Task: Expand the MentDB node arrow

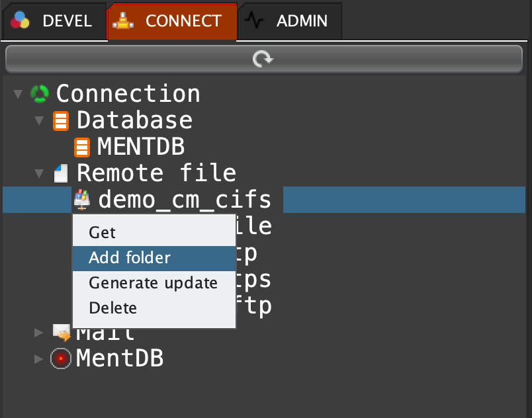Action: (39, 358)
